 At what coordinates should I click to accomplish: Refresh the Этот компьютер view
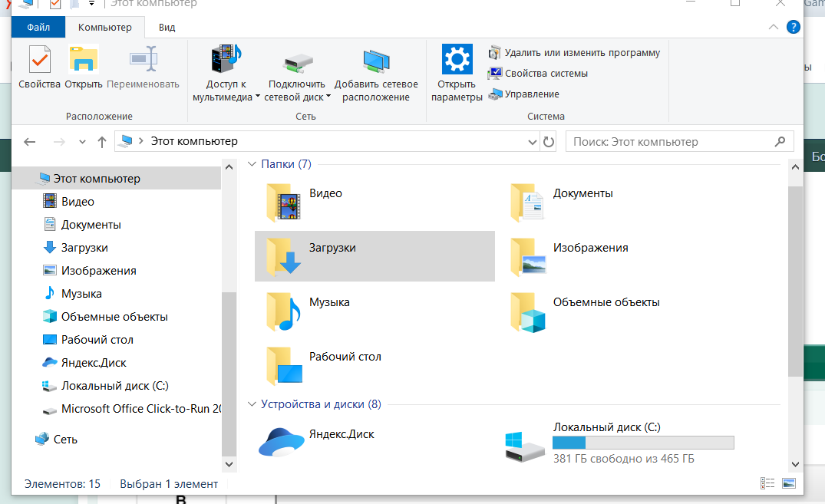click(548, 141)
